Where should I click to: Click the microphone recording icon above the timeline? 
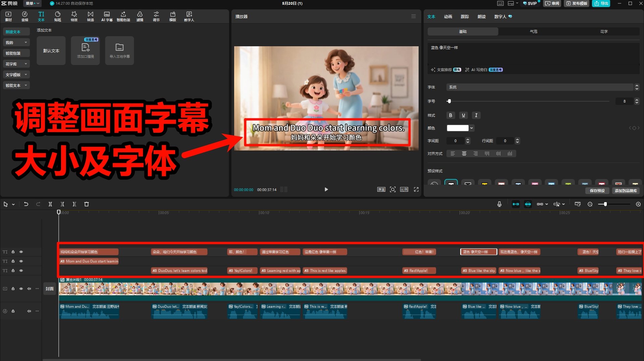[499, 204]
